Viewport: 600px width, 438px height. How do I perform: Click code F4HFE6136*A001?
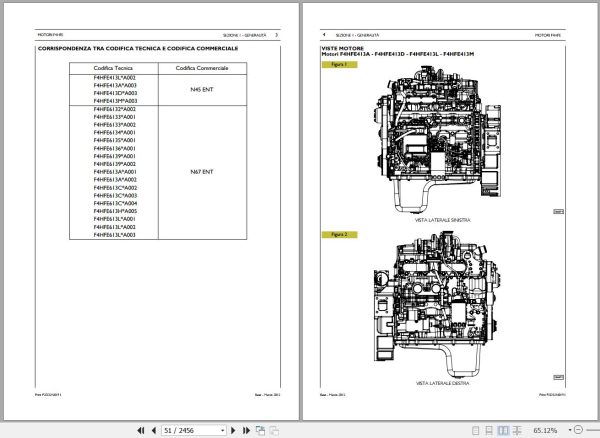coord(115,148)
